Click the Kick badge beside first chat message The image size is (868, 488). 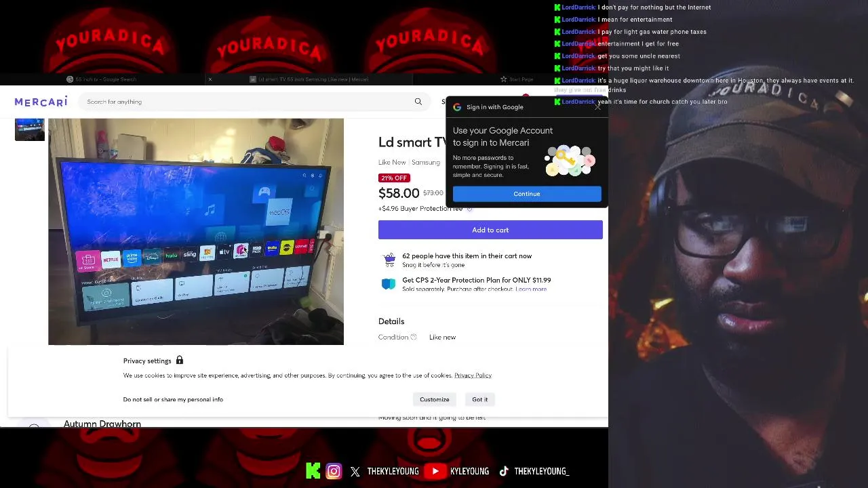[557, 7]
